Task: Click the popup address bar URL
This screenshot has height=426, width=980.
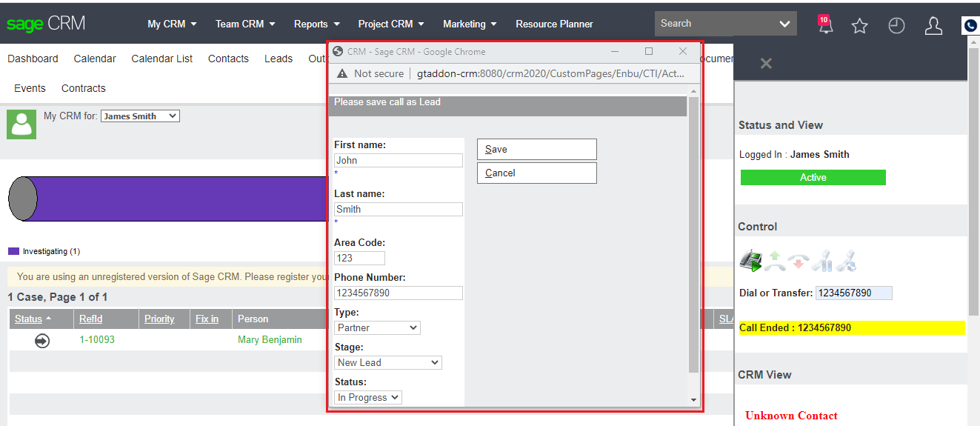Action: point(550,73)
